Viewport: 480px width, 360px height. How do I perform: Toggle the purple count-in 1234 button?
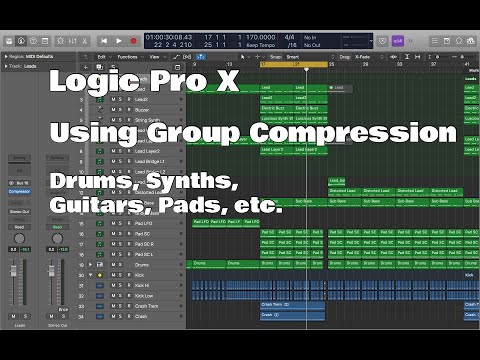(397, 41)
